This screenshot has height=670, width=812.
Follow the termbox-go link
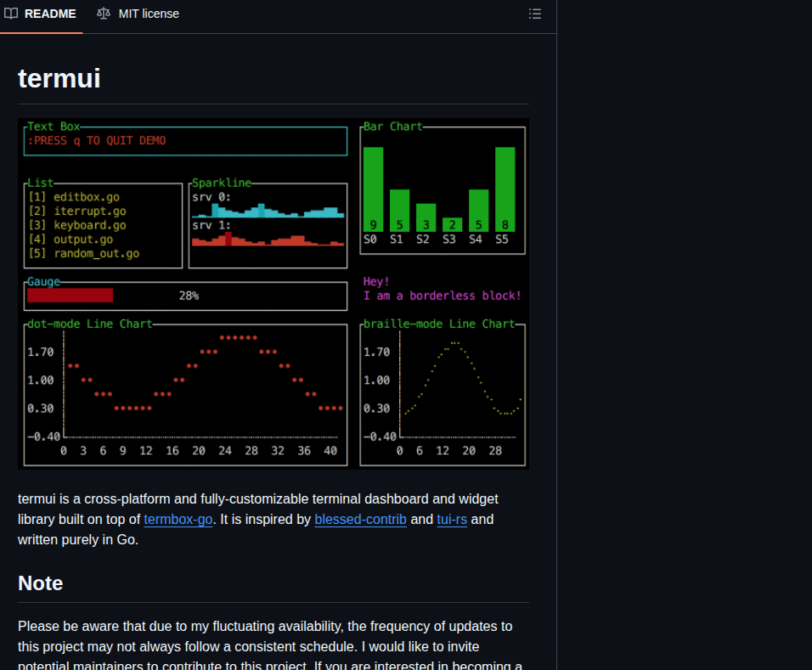point(178,520)
